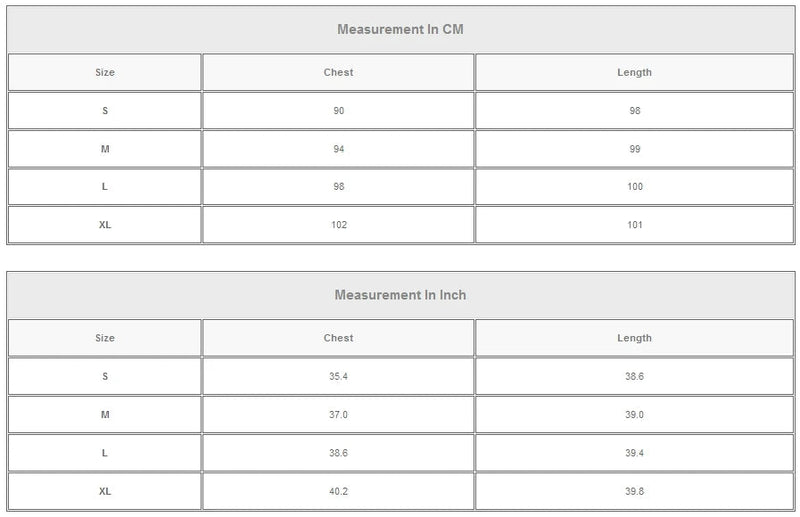Click the chest value 102 cell
The width and height of the screenshot is (800, 517).
[338, 225]
